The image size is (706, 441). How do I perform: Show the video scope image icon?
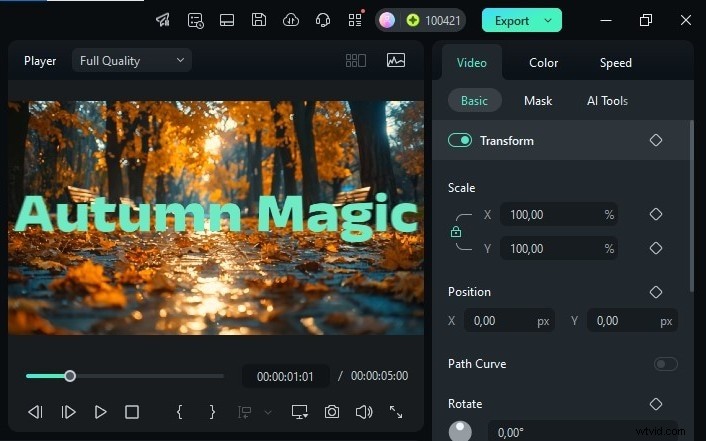click(396, 60)
